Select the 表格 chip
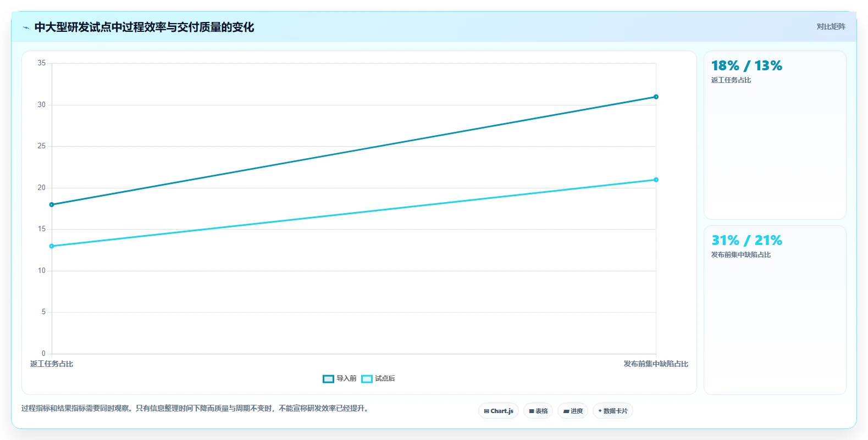The image size is (868, 440). [538, 411]
